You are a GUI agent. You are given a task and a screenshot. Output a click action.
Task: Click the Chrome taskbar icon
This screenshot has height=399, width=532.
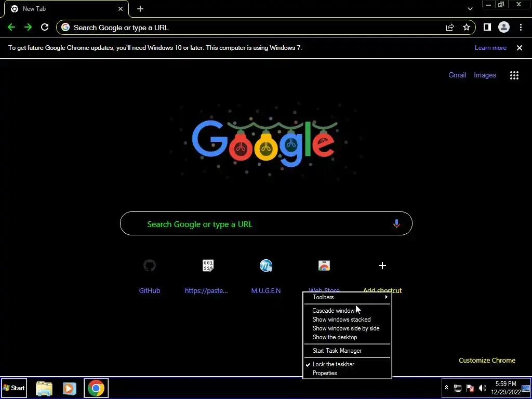(x=96, y=388)
